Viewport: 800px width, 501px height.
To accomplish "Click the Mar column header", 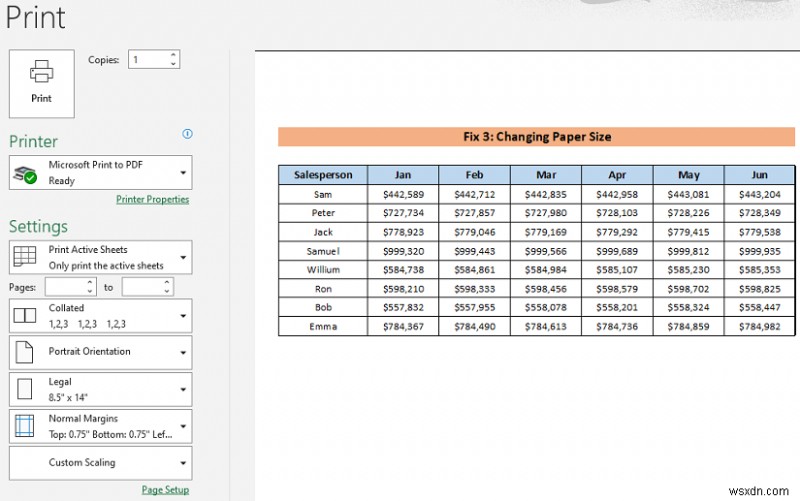I will 546,175.
